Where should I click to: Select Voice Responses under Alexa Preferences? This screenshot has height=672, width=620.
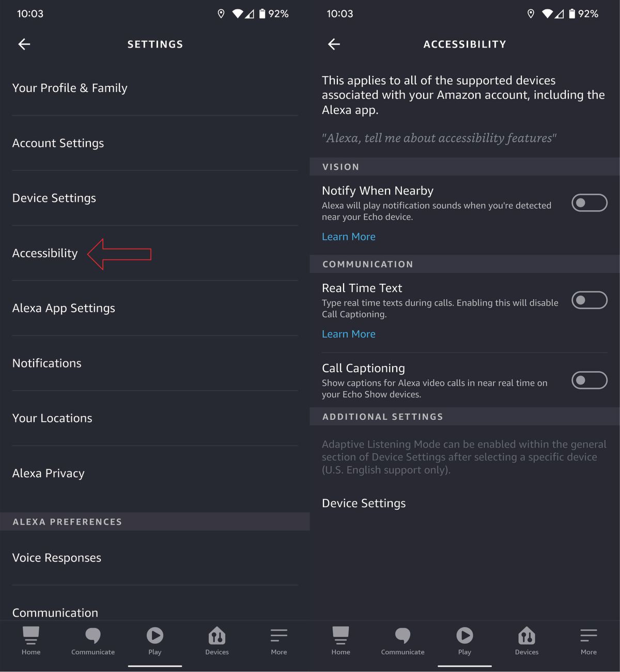(x=57, y=557)
